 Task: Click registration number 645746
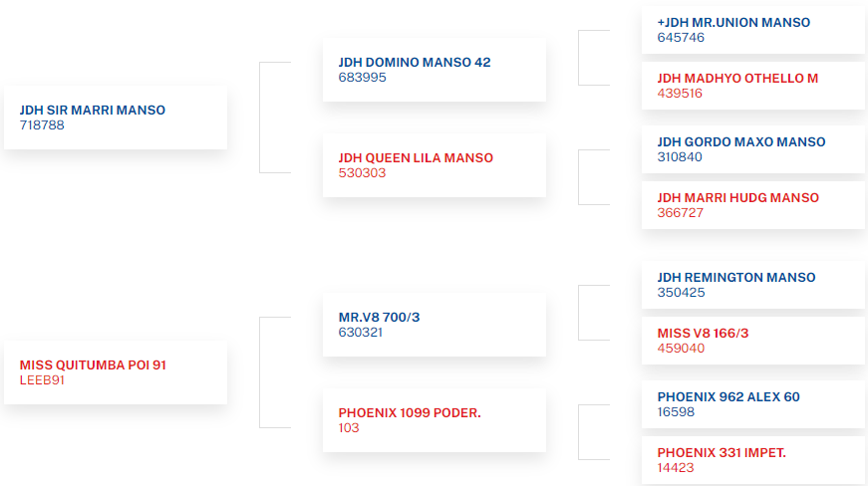click(681, 38)
